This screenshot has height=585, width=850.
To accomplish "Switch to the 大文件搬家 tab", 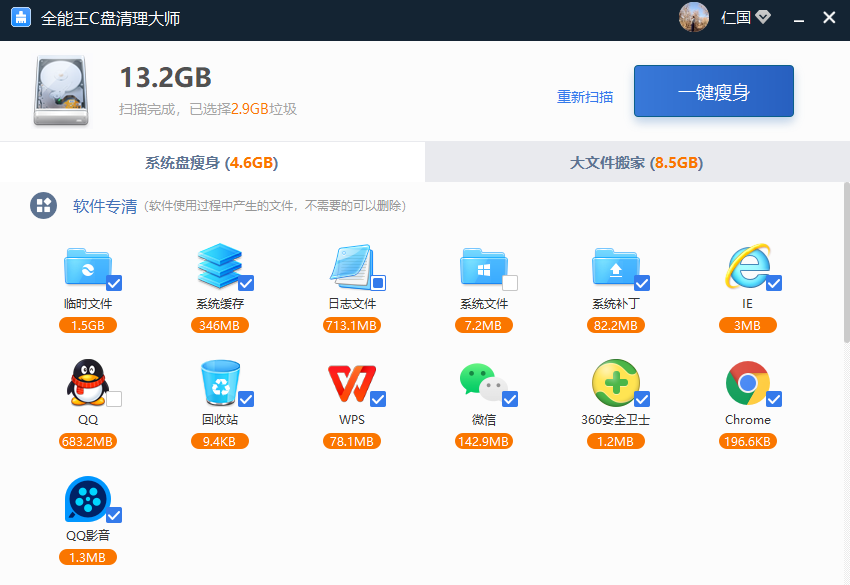I will [x=637, y=161].
